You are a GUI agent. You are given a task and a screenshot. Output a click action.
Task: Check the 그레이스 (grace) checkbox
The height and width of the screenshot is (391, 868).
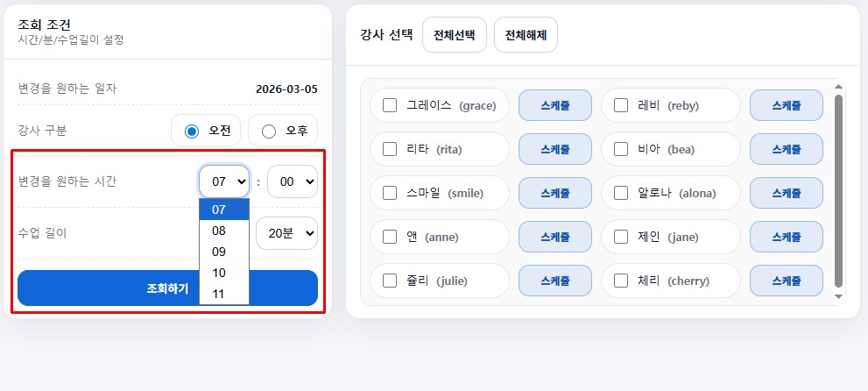click(390, 105)
